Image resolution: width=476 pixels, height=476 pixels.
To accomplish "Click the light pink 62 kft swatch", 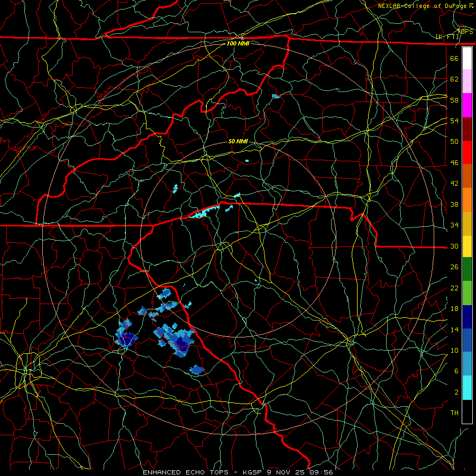I will (x=467, y=81).
